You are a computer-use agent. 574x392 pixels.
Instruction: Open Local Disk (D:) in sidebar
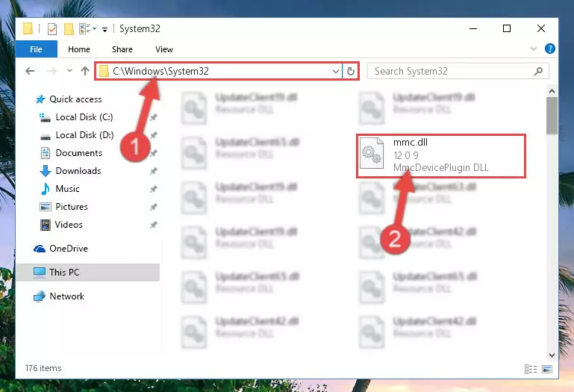click(84, 135)
